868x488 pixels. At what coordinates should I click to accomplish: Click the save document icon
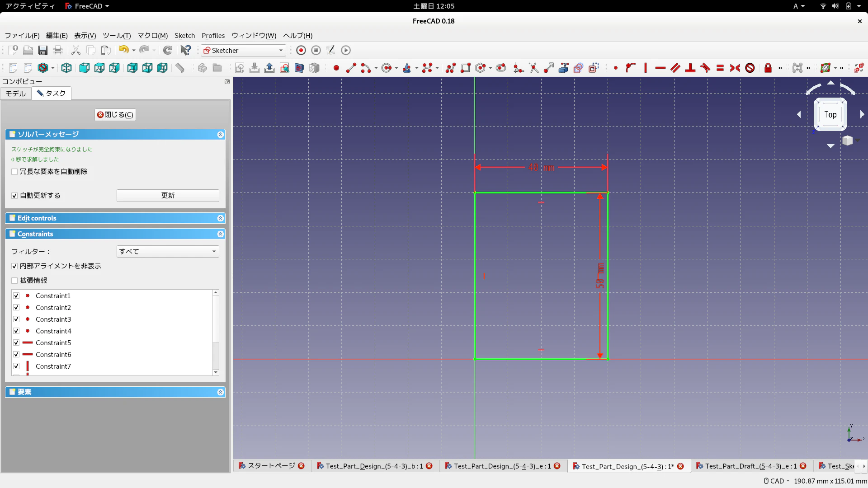click(43, 50)
